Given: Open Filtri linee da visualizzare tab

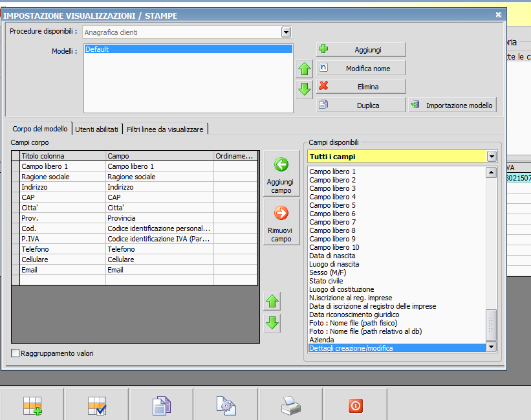Looking at the screenshot, I should tap(165, 129).
